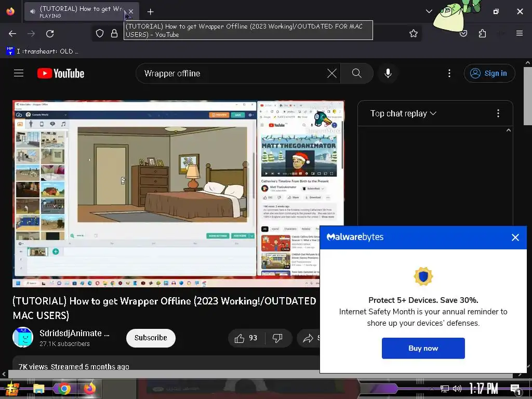Mute the playing tab via speaker icon

click(x=33, y=11)
